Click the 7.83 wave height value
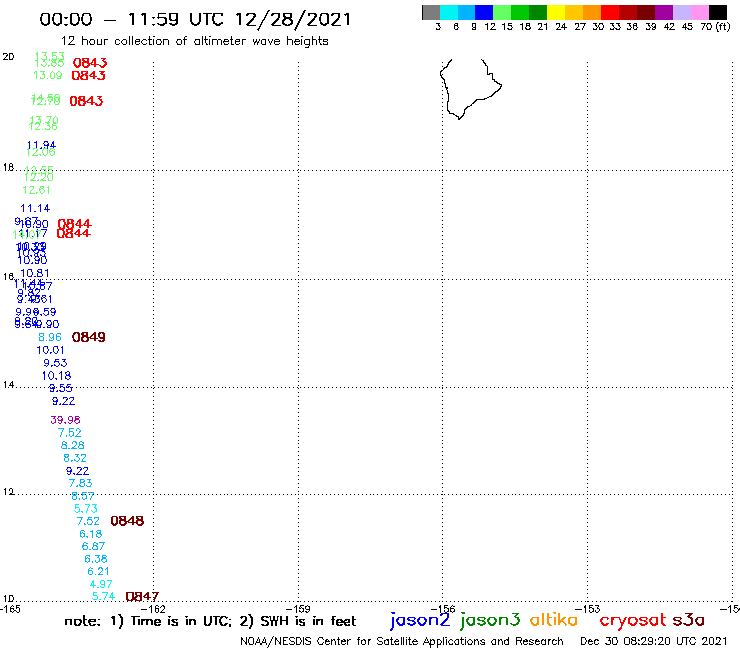 [x=80, y=483]
